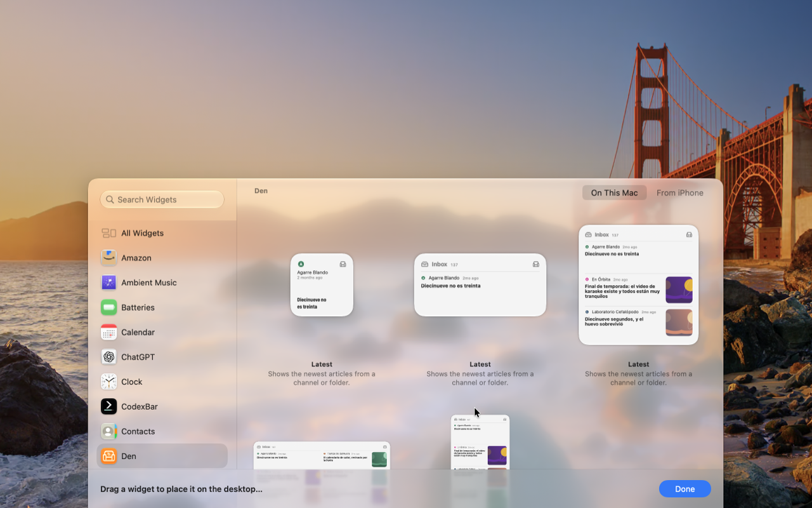Viewport: 812px width, 508px height.
Task: Switch to On This Mac tab
Action: (614, 193)
